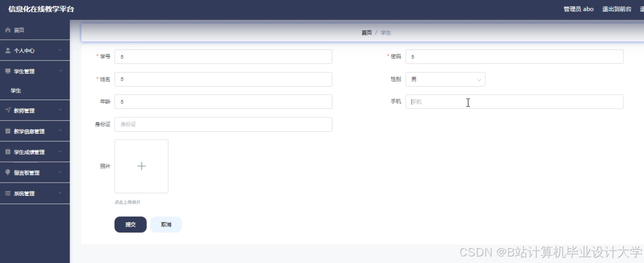This screenshot has width=644, height=263.
Task: Click the 点击上传照片 hint text
Action: point(127,202)
